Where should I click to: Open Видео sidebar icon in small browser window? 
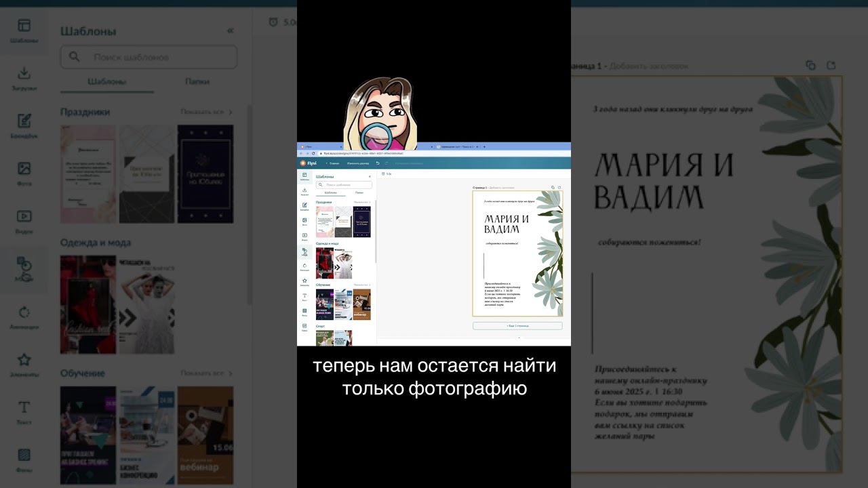(x=304, y=237)
